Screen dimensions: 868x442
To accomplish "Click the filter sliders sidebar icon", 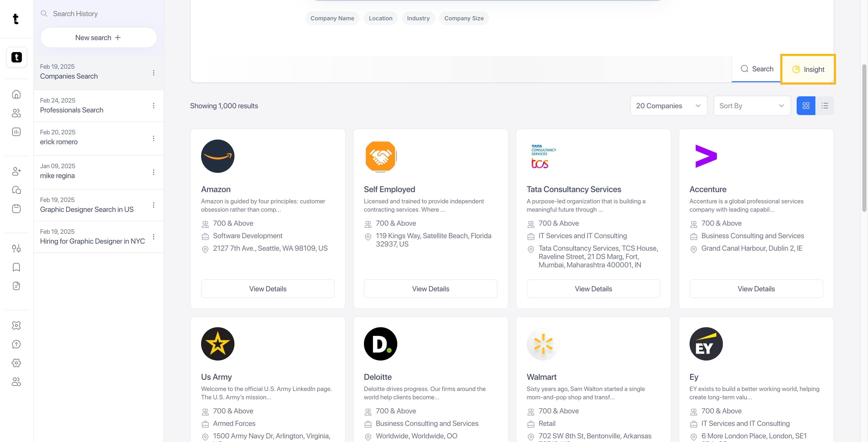I will 16,248.
